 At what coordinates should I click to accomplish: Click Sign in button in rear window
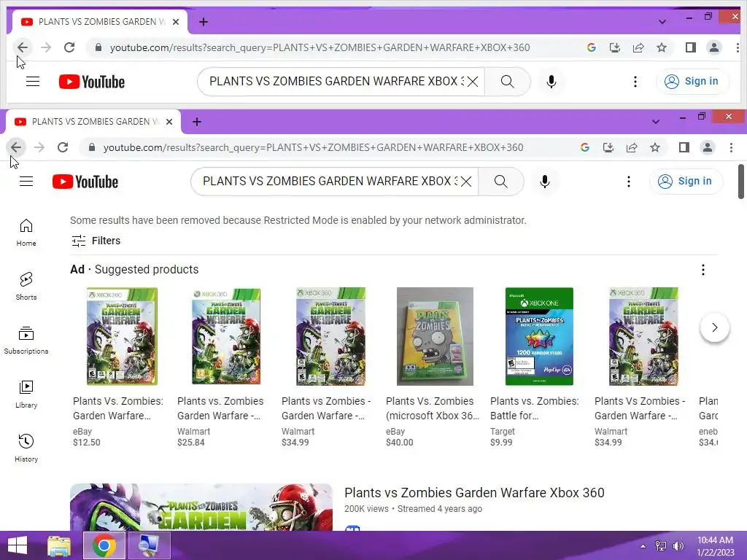693,82
